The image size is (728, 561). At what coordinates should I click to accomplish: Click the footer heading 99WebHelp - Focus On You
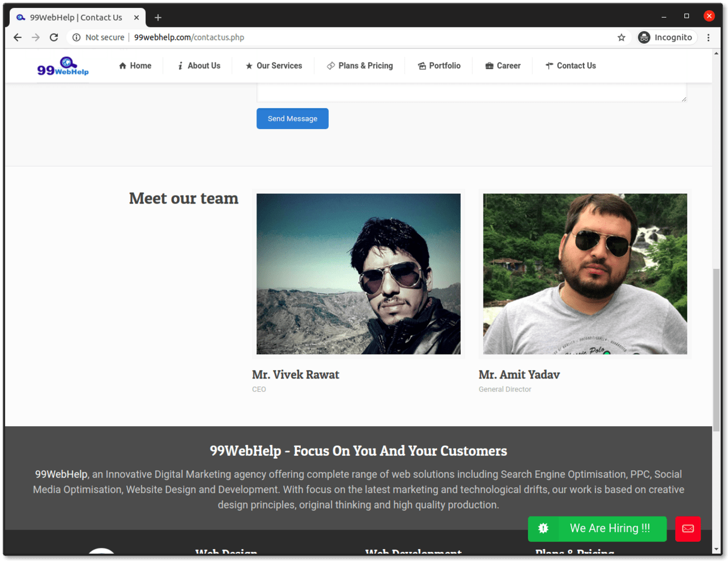pyautogui.click(x=358, y=451)
